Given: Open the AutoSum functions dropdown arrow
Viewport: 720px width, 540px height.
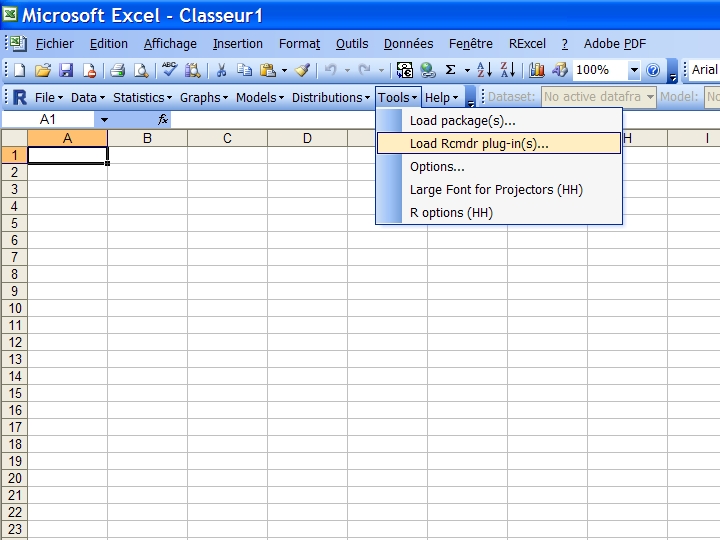Looking at the screenshot, I should coord(467,70).
